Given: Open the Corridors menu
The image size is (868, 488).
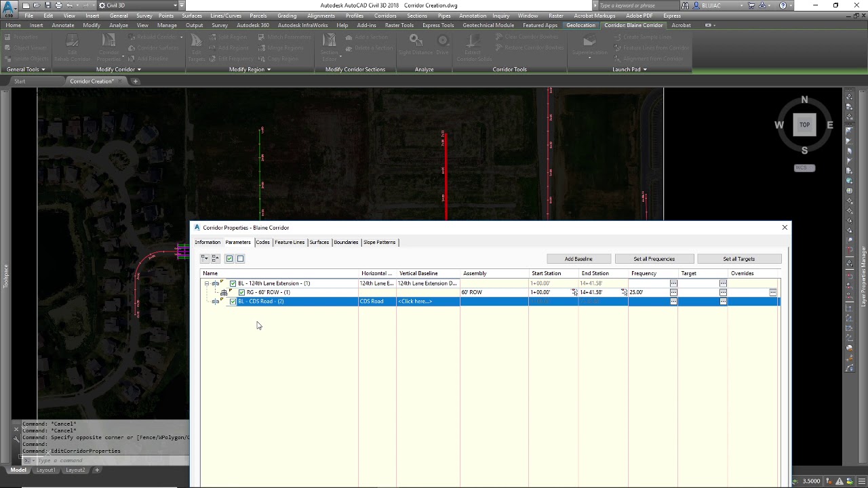Looking at the screenshot, I should click(x=385, y=16).
